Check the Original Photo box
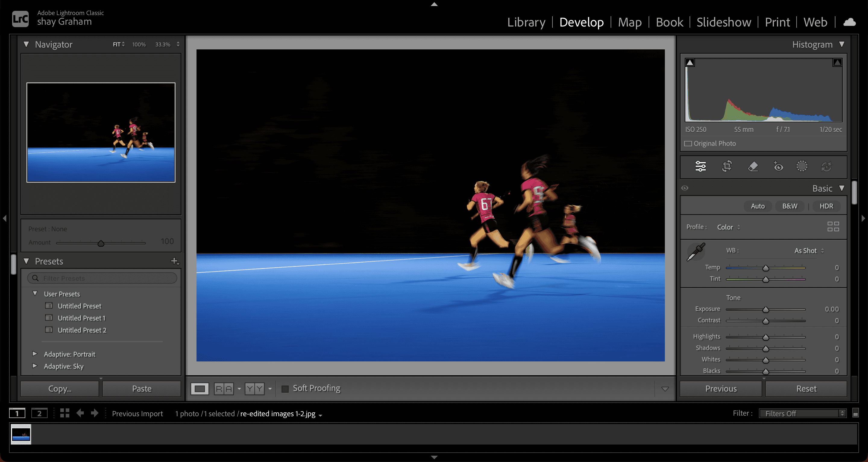Screen dimensions: 868x462 pyautogui.click(x=688, y=144)
